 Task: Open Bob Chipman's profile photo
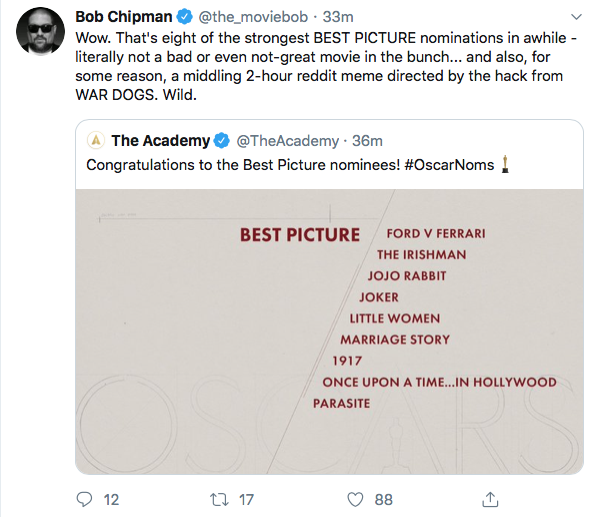click(40, 31)
